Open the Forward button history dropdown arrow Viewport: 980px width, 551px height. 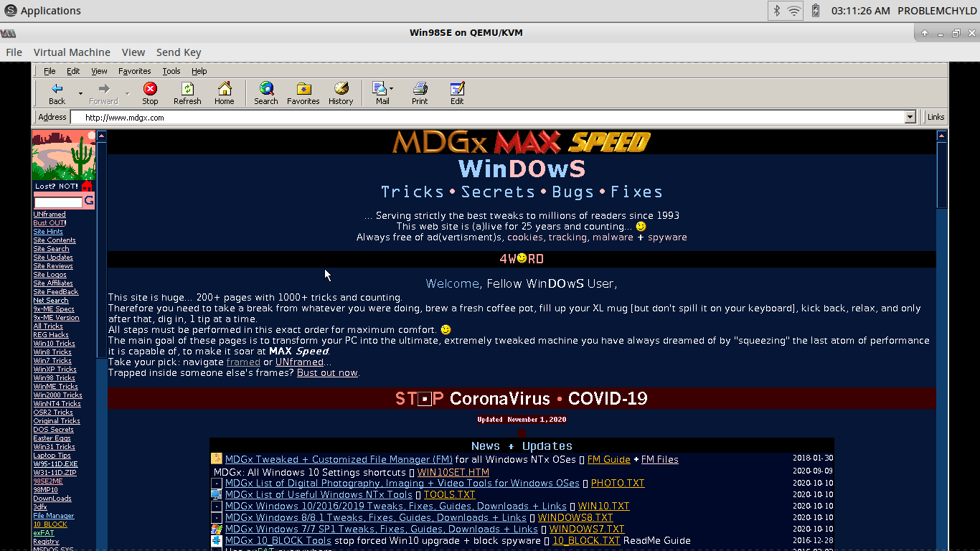127,93
